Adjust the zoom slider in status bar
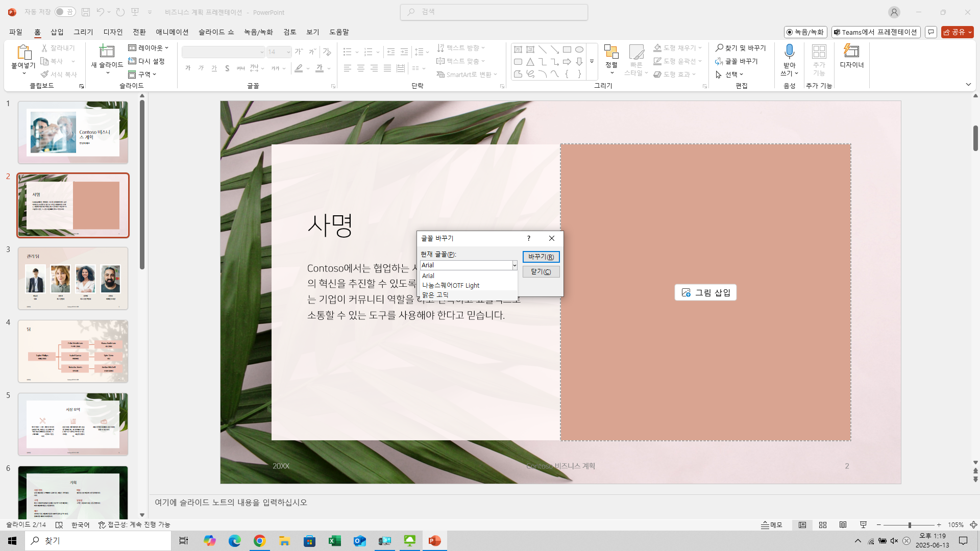Viewport: 980px width, 551px height. (909, 525)
